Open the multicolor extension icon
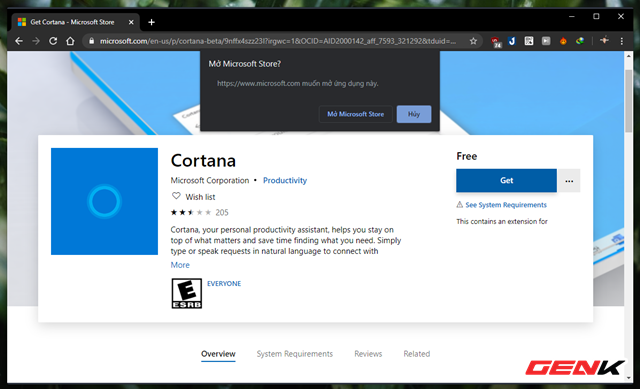640x389 pixels. (580, 41)
